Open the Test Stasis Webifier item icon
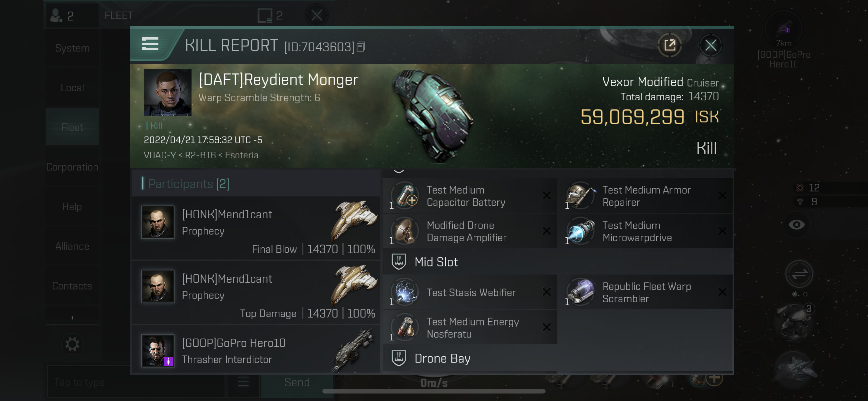 pyautogui.click(x=406, y=292)
